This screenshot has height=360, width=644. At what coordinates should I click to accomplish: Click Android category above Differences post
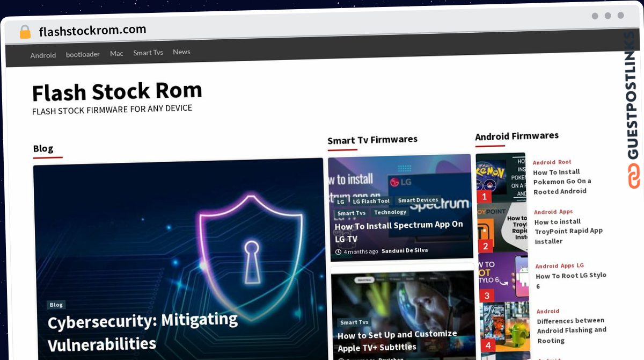[x=548, y=311]
